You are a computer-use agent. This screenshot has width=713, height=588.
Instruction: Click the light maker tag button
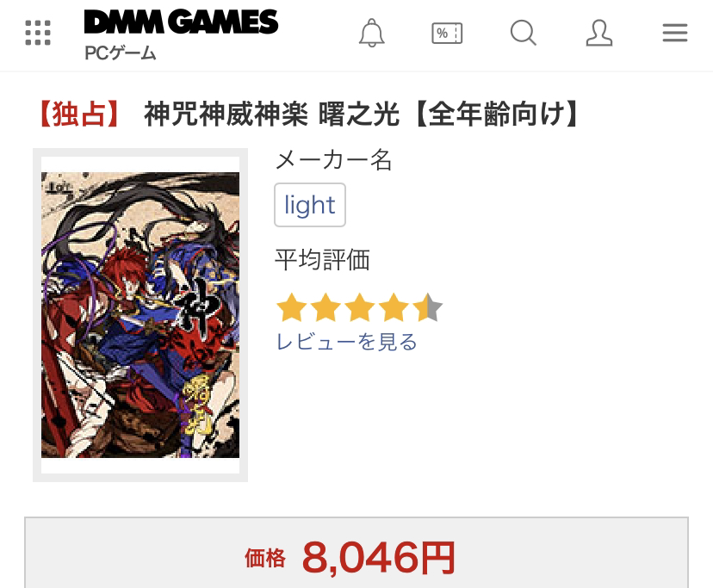[x=310, y=205]
